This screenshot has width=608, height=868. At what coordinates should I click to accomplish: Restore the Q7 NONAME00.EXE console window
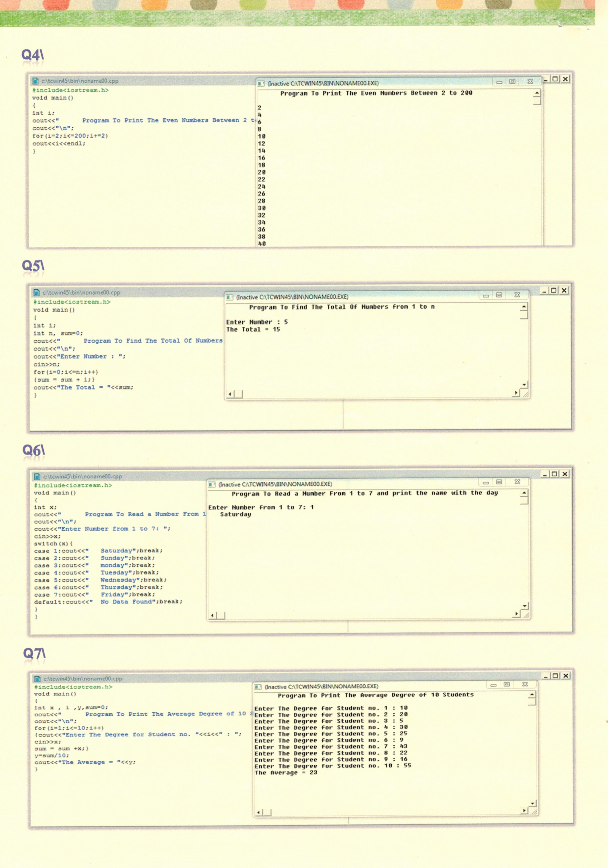click(507, 684)
